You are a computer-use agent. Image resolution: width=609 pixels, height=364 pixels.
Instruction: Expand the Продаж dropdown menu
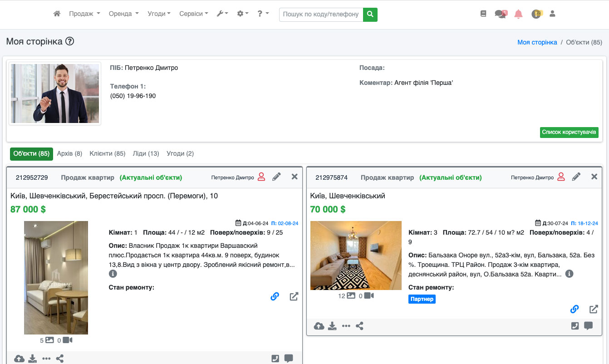point(84,14)
